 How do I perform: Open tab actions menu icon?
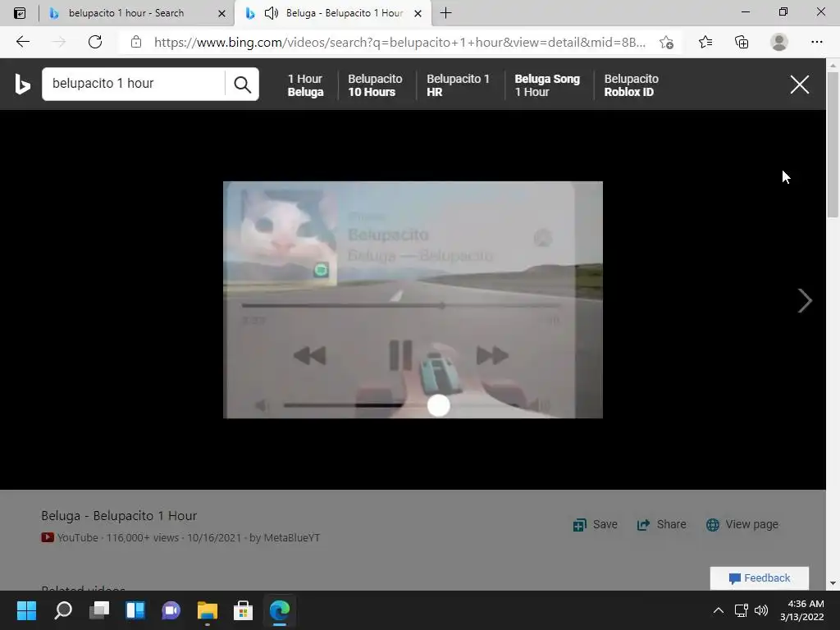(20, 13)
